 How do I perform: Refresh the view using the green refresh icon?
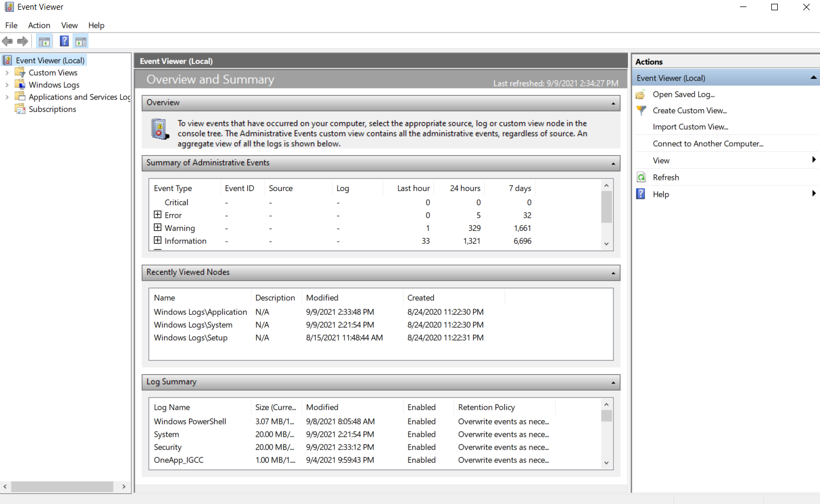(641, 177)
